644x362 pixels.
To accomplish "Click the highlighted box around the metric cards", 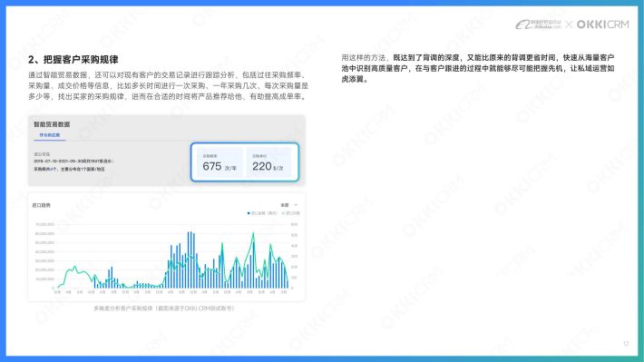I will click(x=245, y=161).
